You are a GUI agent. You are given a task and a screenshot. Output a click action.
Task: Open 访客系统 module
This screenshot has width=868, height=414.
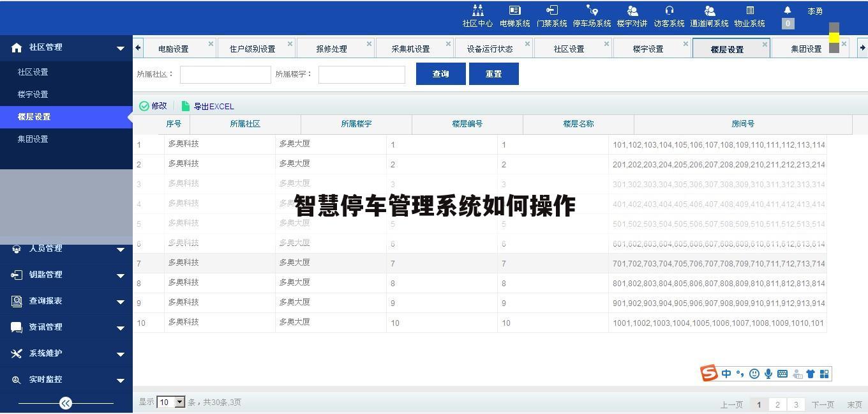click(669, 17)
